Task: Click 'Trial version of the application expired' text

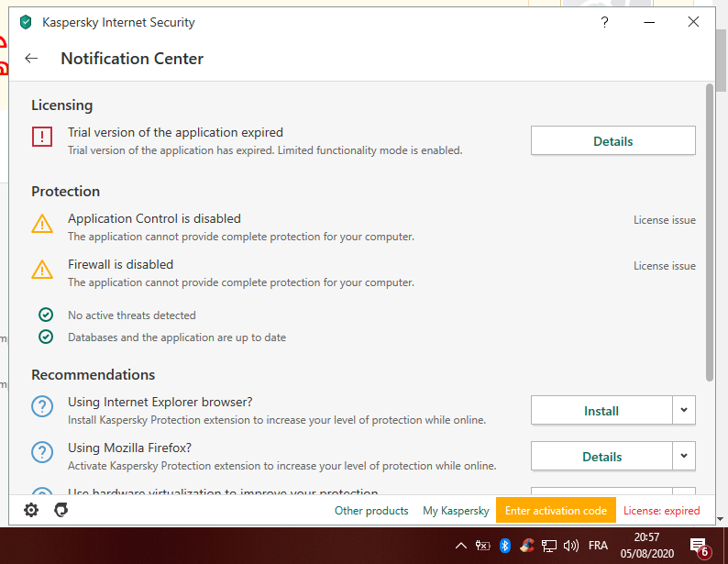Action: (175, 132)
